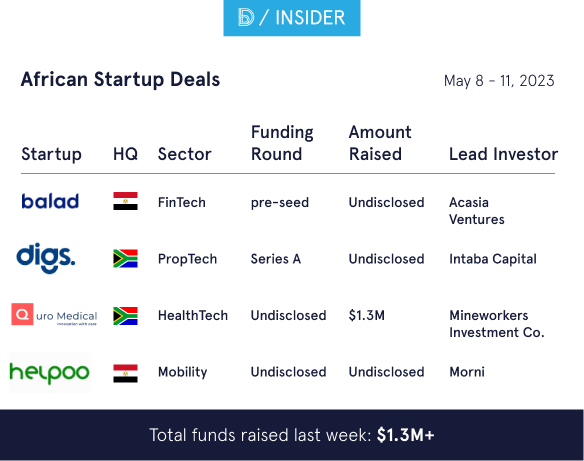Click the Quro Medical logo
The height and width of the screenshot is (461, 584).
pos(54,315)
